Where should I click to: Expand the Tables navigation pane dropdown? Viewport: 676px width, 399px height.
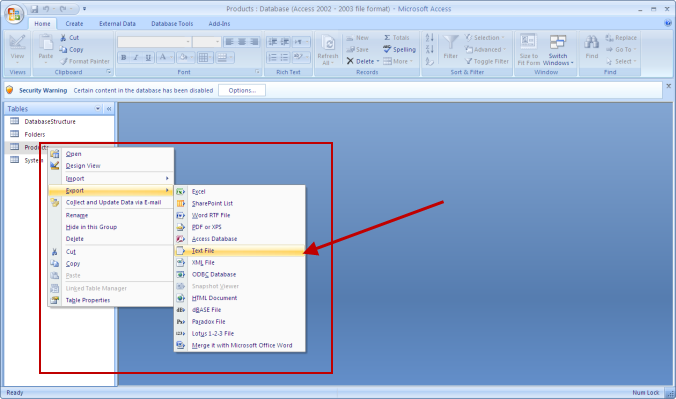98,109
